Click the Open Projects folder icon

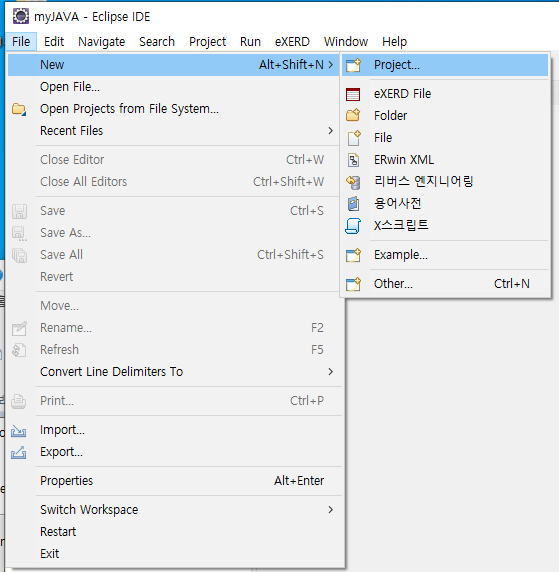pyautogui.click(x=19, y=109)
